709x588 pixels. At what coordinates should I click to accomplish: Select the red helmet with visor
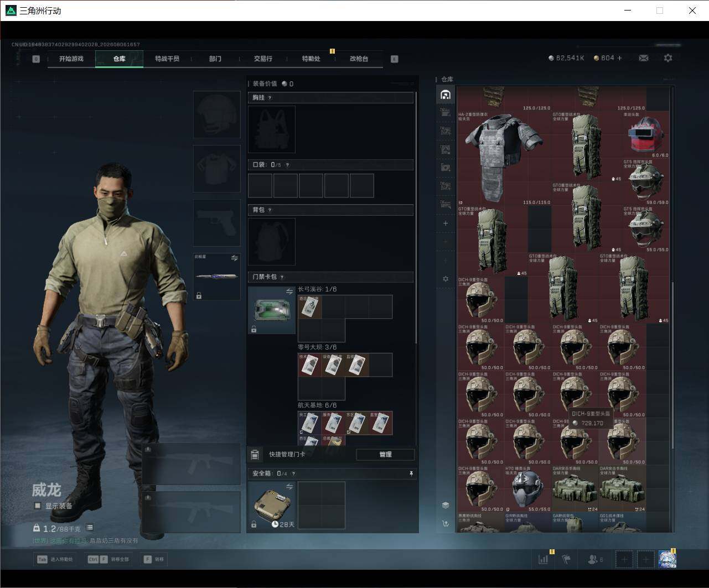tap(646, 135)
